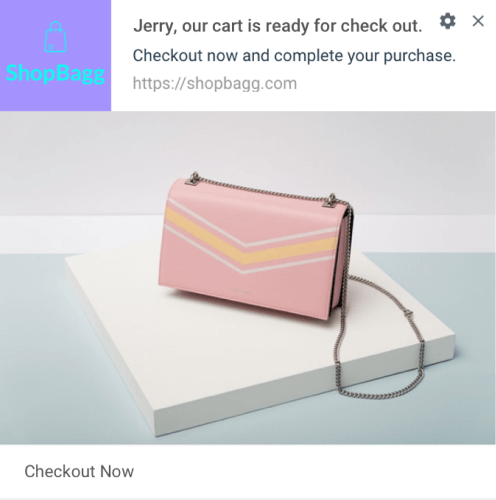Click the 'Jerry, our cart is ready' title
Image resolution: width=496 pixels, height=500 pixels.
tap(278, 26)
